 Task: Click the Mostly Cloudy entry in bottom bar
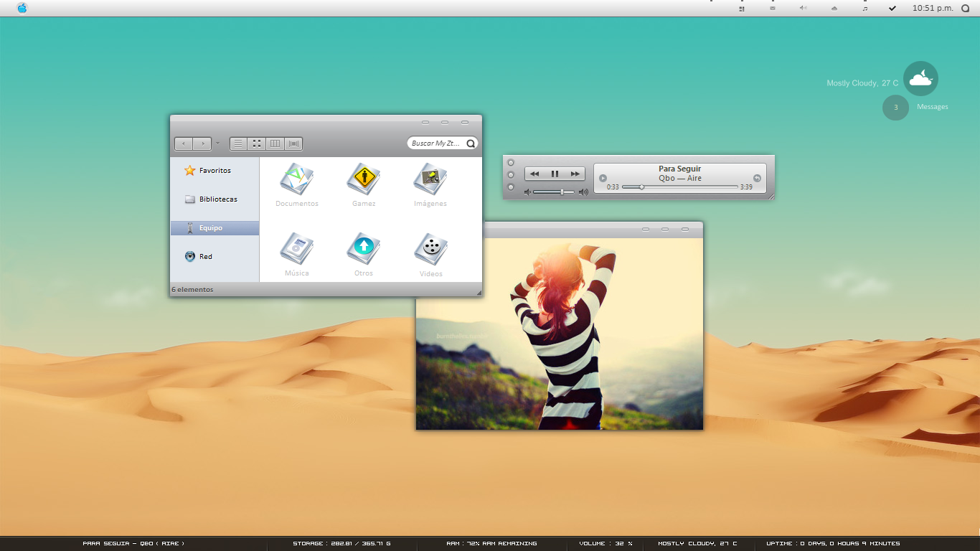click(x=697, y=544)
